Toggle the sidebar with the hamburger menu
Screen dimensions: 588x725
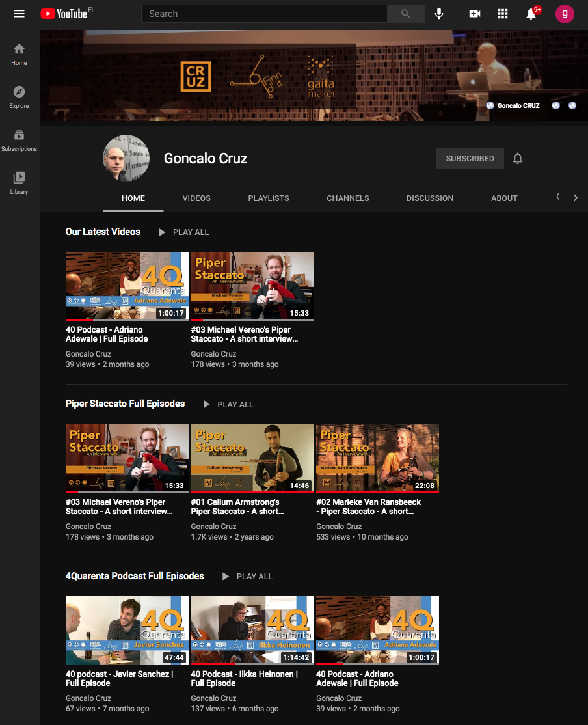(x=19, y=13)
